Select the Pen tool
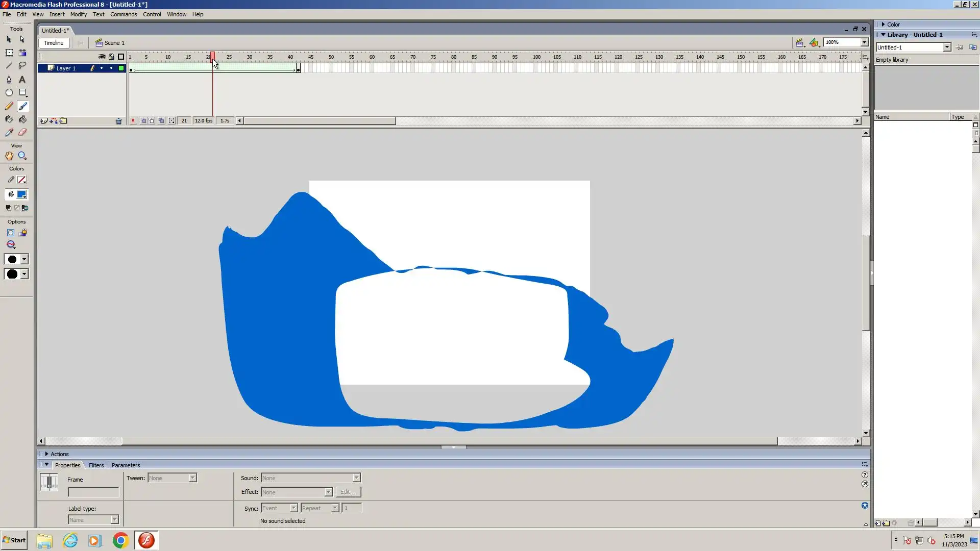This screenshot has width=980, height=551. (x=9, y=80)
